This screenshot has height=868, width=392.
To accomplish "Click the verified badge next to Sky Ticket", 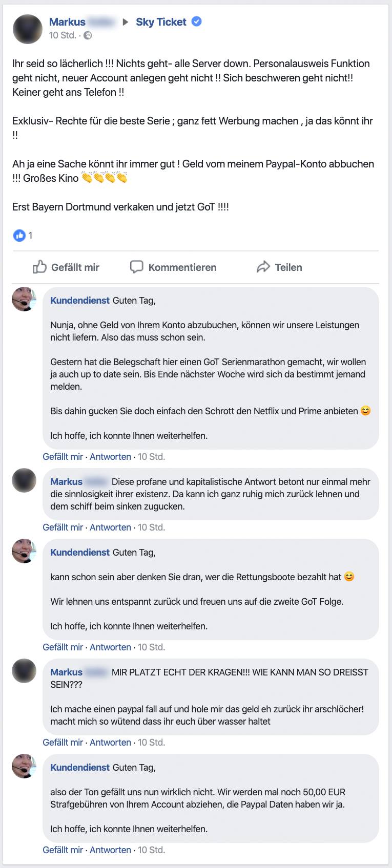I will 196,22.
